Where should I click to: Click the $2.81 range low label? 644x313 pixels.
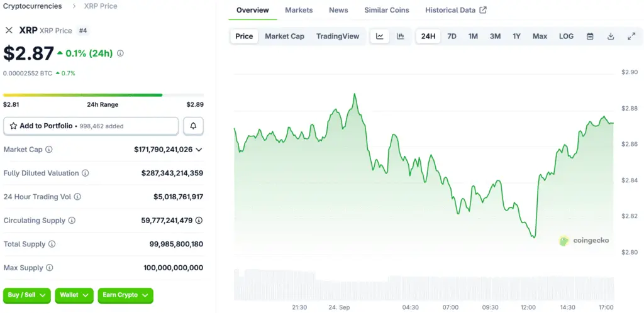(11, 104)
